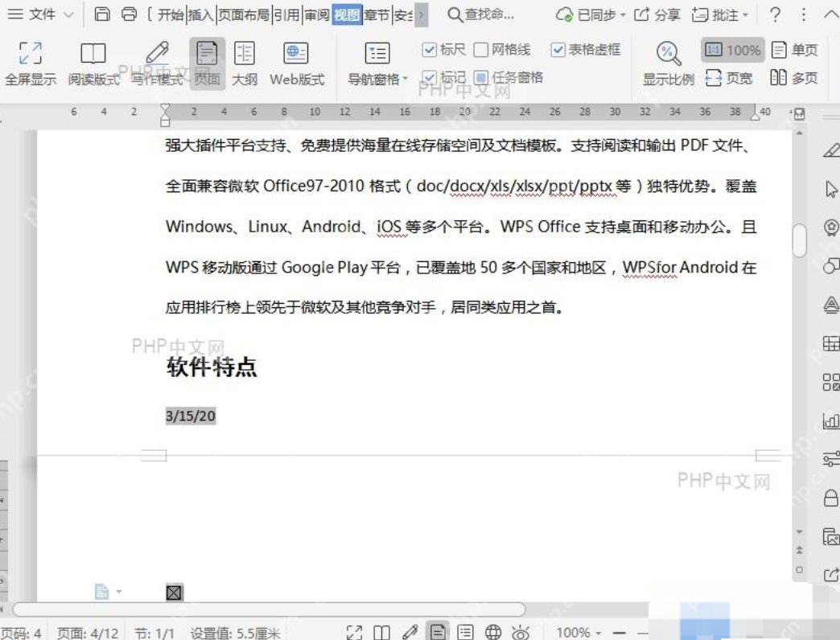Screen dimensions: 840x640
Task: Click the table grid icon in right sidebar
Action: [831, 343]
